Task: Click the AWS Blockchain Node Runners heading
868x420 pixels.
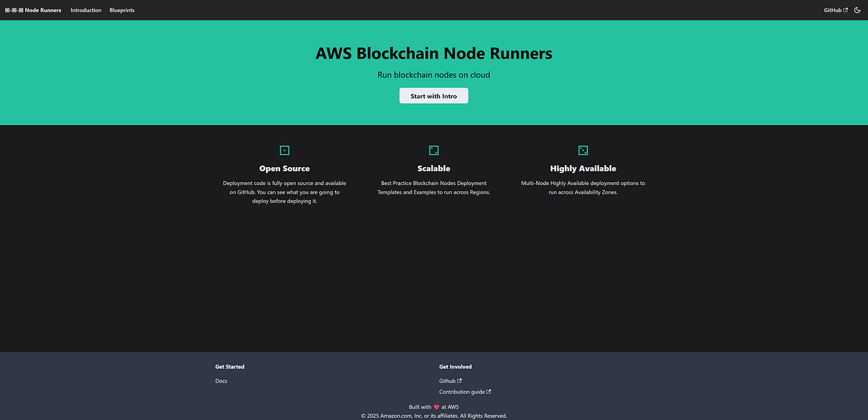Action: click(x=433, y=53)
